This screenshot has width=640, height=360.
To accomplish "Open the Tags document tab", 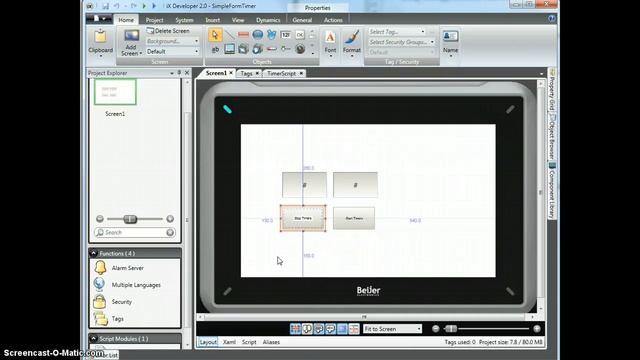I will pos(247,73).
